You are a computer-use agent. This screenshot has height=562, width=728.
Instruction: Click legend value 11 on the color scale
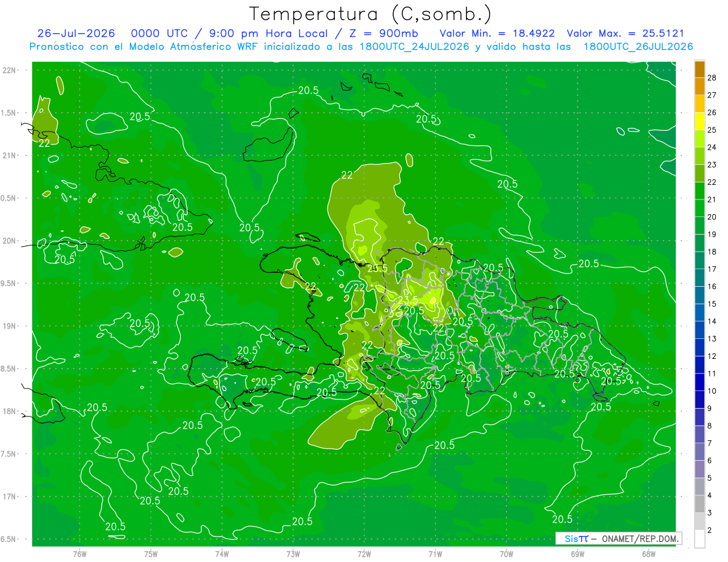click(712, 373)
